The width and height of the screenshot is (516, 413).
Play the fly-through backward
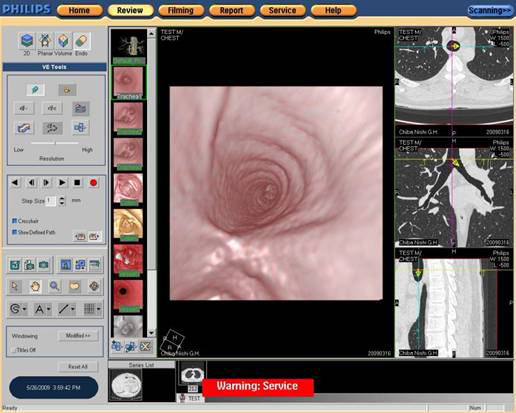15,183
